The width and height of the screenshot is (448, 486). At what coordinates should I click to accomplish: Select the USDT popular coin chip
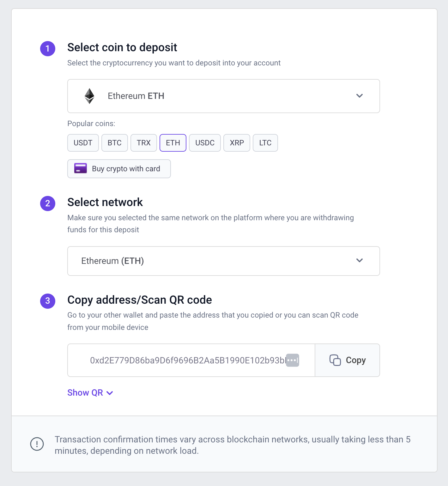pos(83,143)
